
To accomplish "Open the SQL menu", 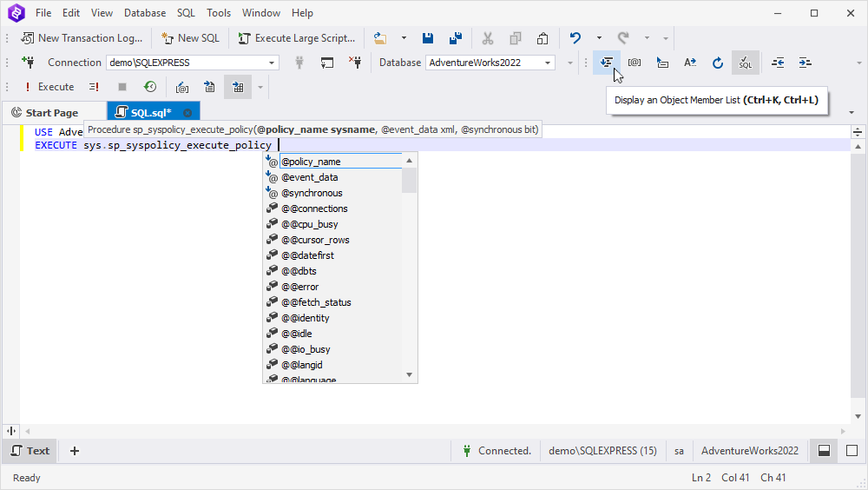I will pos(186,13).
